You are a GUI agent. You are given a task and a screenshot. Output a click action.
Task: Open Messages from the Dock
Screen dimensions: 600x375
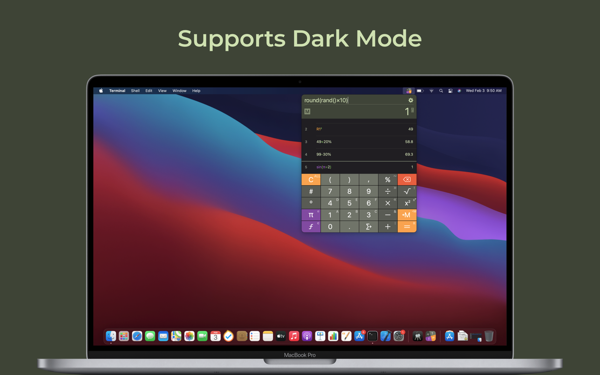pyautogui.click(x=150, y=336)
